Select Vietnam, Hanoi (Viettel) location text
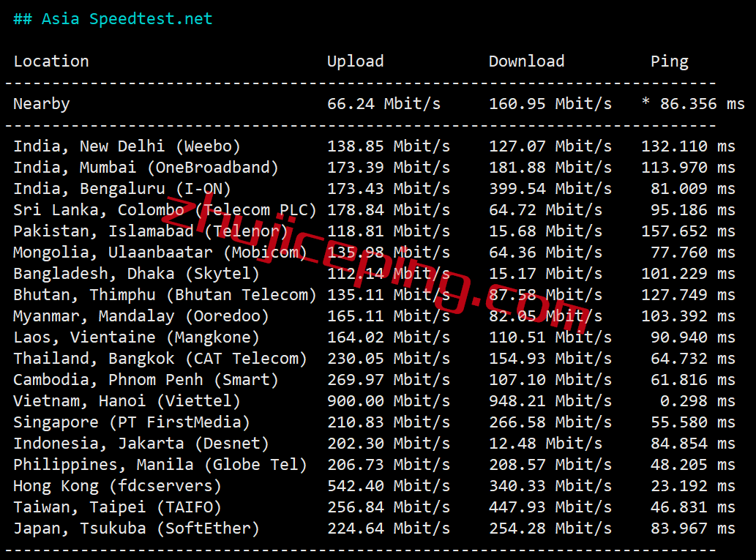This screenshot has width=756, height=560. tap(127, 401)
